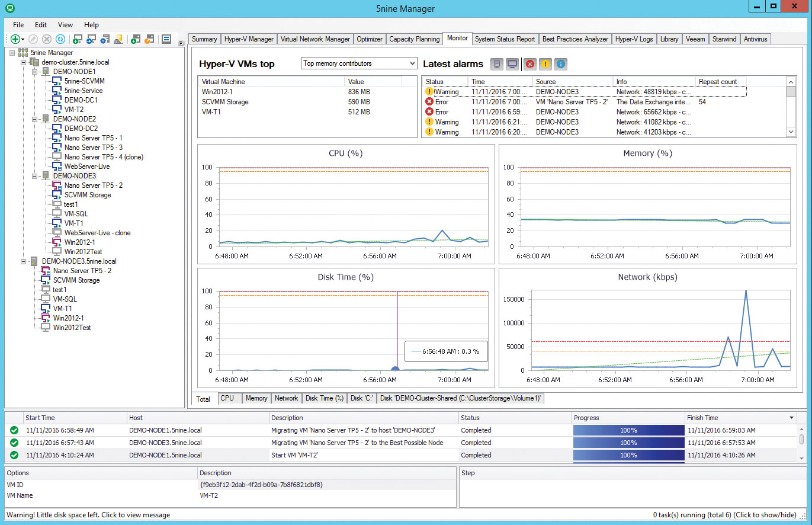Click the create new VM toolbar icon
Image resolution: width=812 pixels, height=525 pixels.
tap(76, 39)
